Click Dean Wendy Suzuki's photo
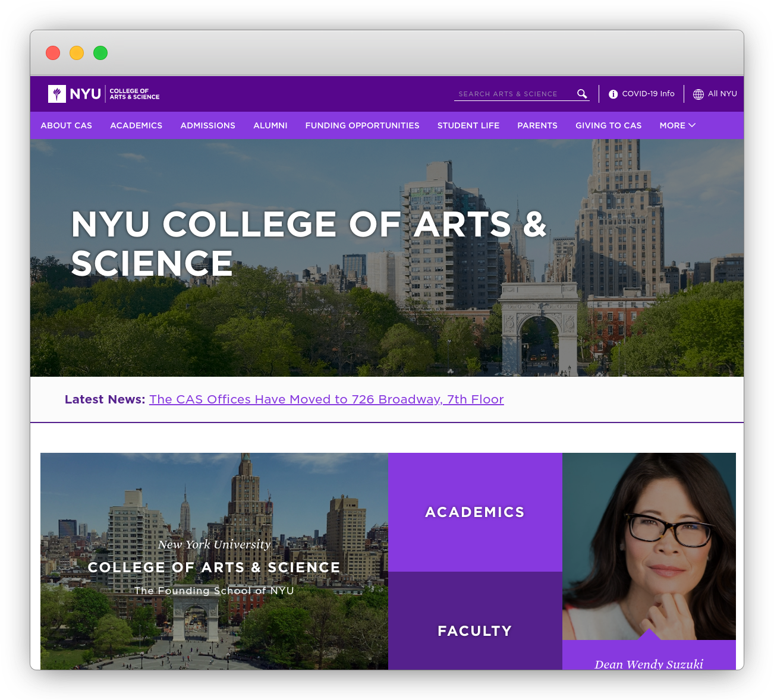 (648, 547)
